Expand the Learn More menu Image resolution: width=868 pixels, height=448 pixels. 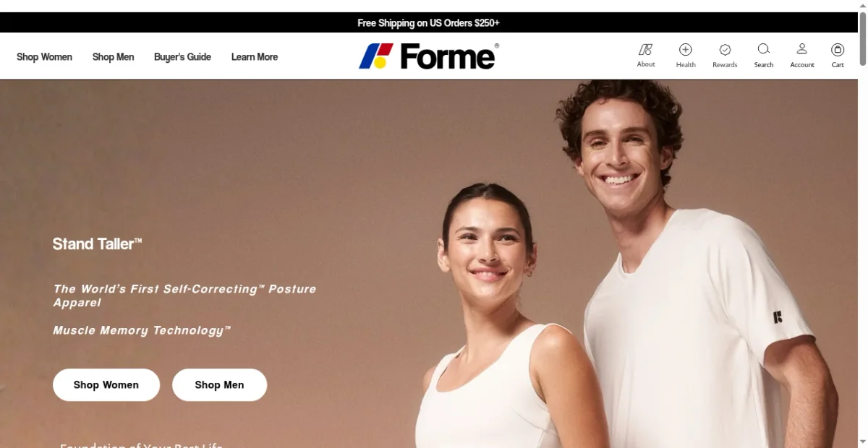pyautogui.click(x=255, y=56)
